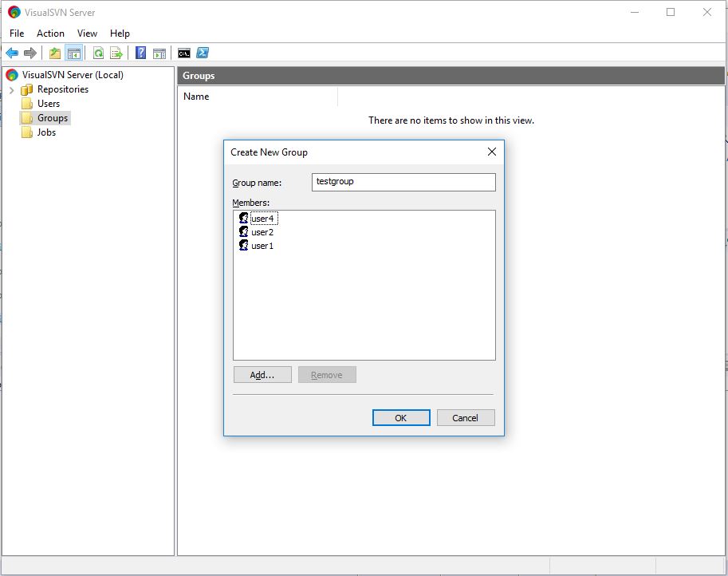The image size is (728, 576).
Task: Navigate back using the toolbar arrow
Action: click(11, 53)
